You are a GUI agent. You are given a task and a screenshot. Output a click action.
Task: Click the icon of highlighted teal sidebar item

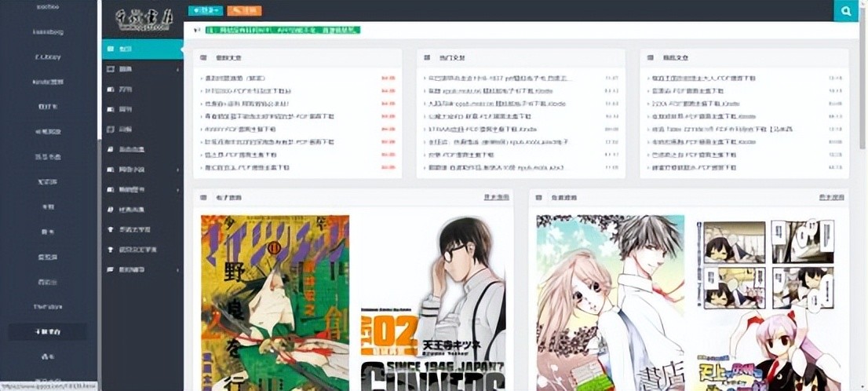pyautogui.click(x=111, y=49)
